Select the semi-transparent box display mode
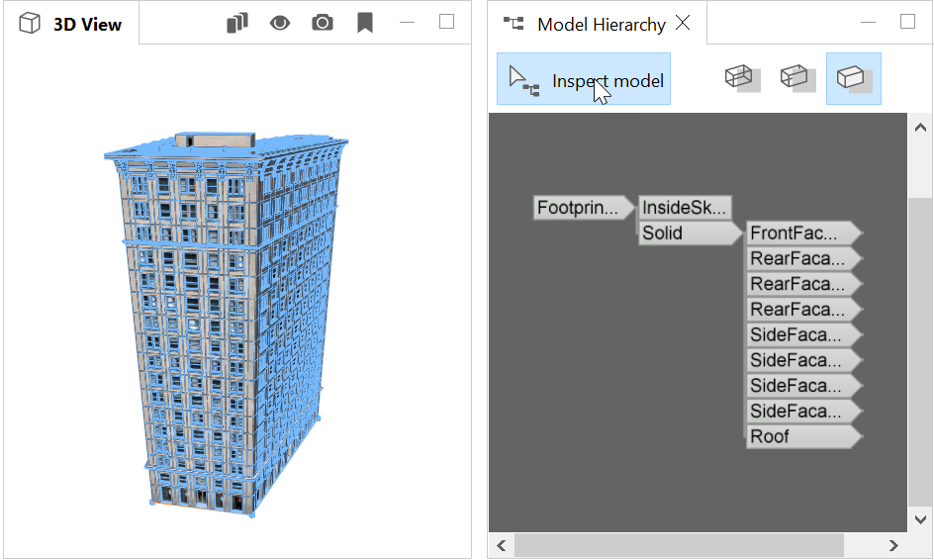 pyautogui.click(x=796, y=78)
